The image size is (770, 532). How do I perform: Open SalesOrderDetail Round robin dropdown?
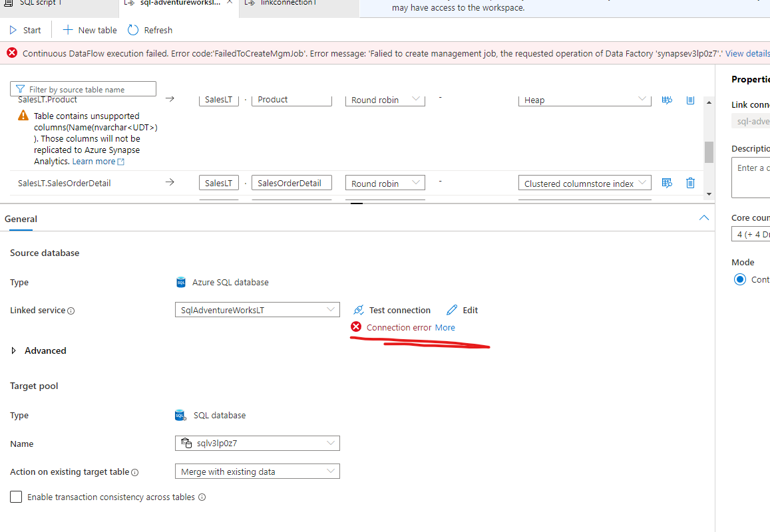[x=385, y=183]
